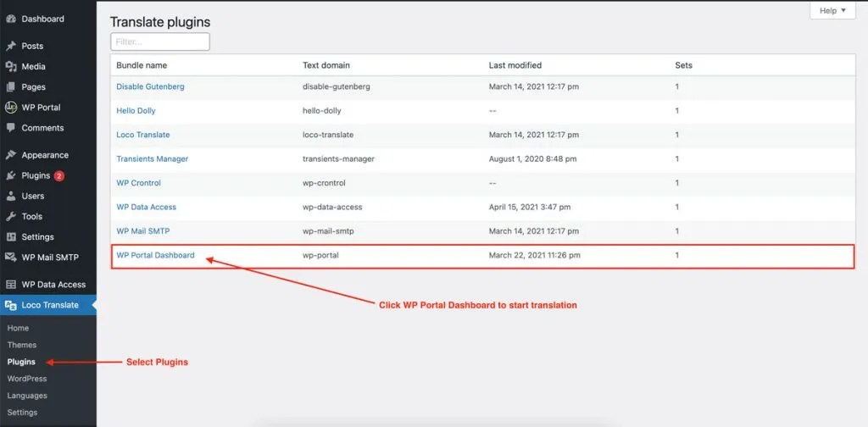This screenshot has width=868, height=427.
Task: Click the Plugins plug icon in the main menu
Action: click(10, 176)
